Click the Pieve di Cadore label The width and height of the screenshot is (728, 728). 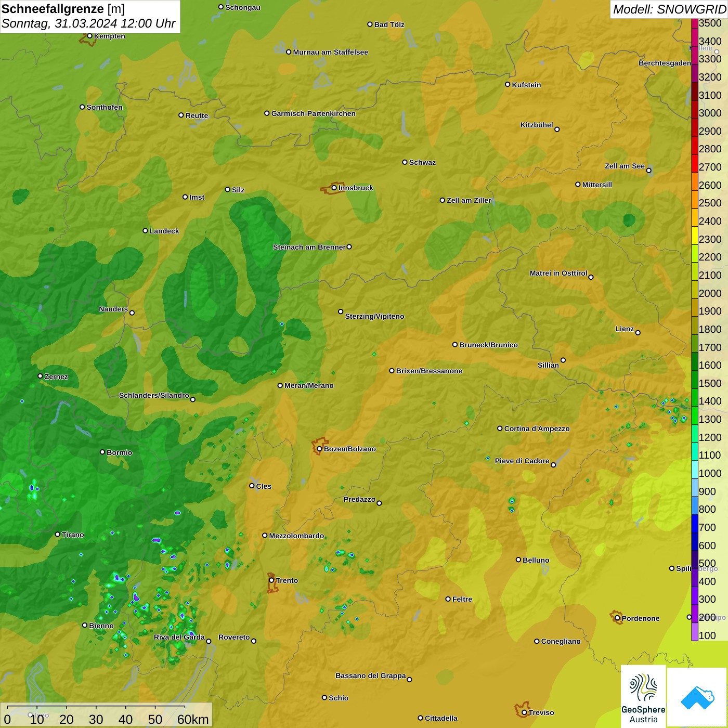(x=522, y=461)
